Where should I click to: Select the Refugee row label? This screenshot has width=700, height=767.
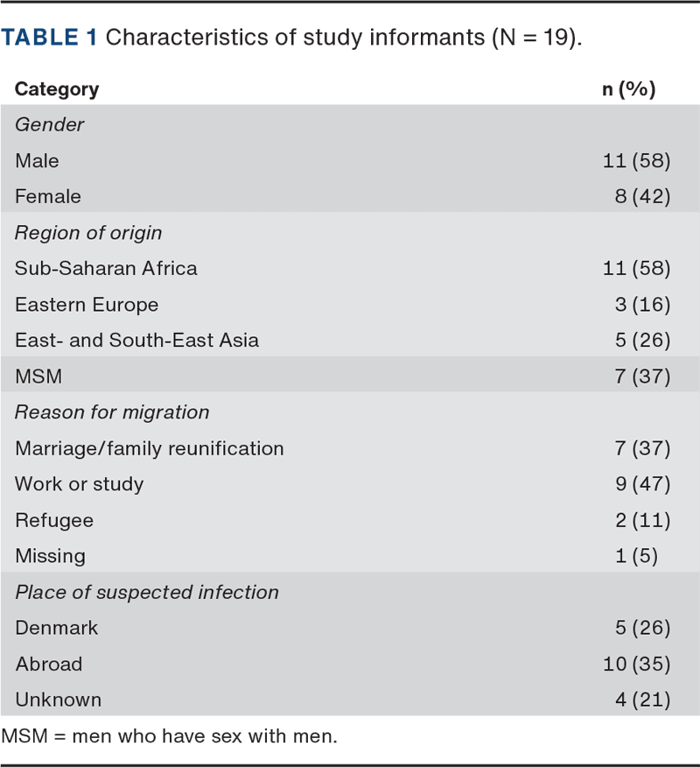pos(54,520)
